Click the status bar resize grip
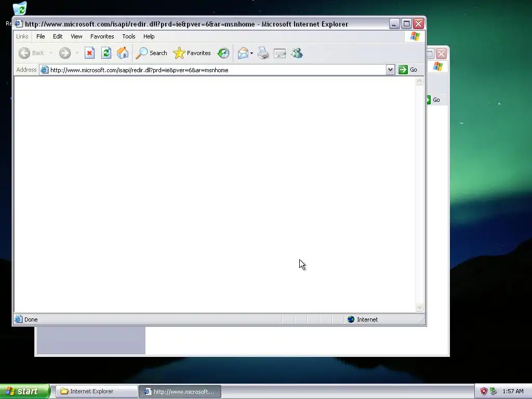This screenshot has height=399, width=532. [422, 321]
